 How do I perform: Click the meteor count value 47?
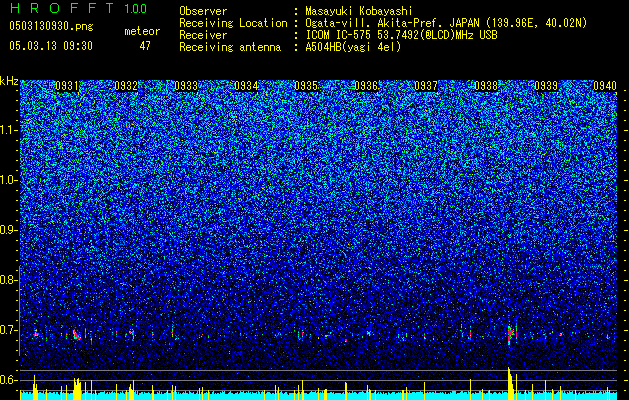coord(145,46)
